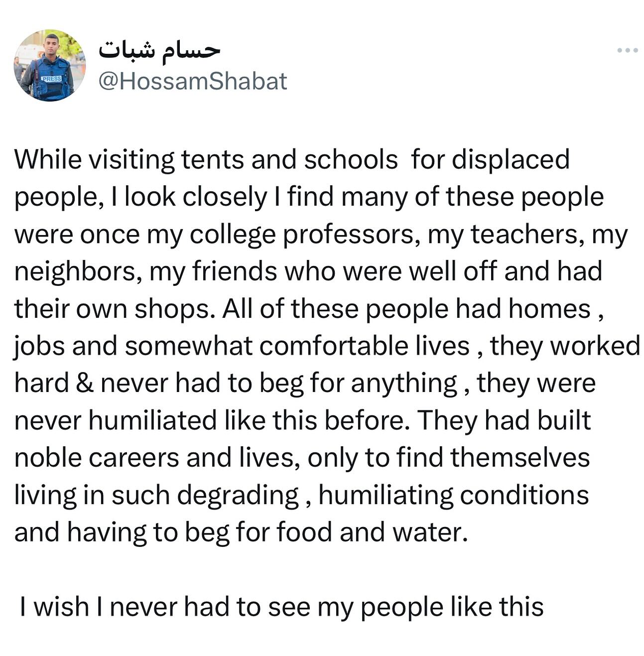Screen dimensions: 644x656
Task: Click the word "neighbors" in the tweet
Action: coord(77,272)
